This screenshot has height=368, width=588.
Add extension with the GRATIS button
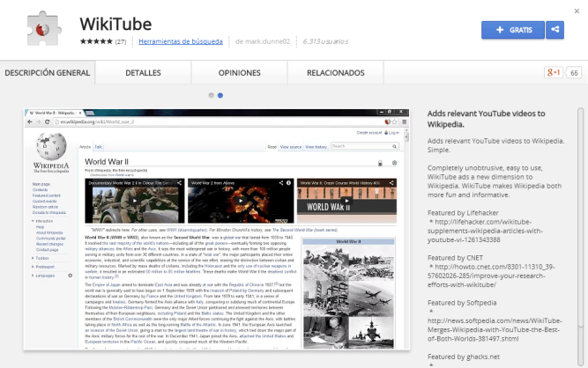(x=513, y=30)
